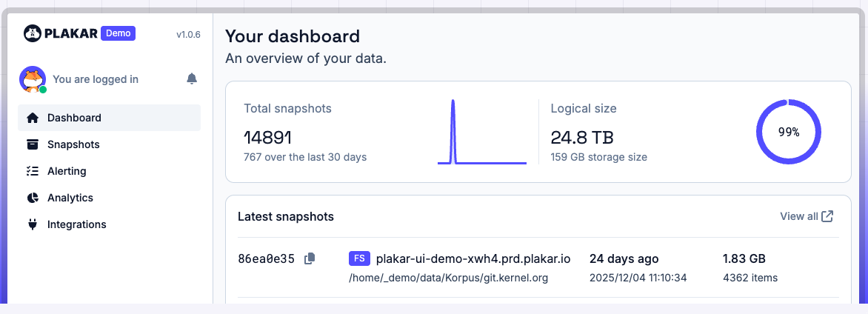Open snapshot 86ea0e35
The image size is (868, 314).
(x=266, y=259)
